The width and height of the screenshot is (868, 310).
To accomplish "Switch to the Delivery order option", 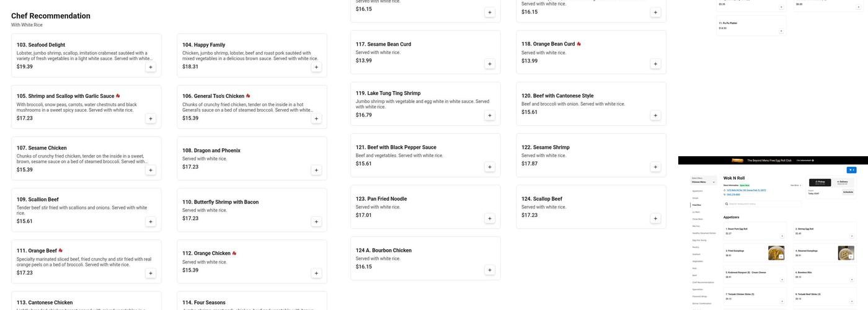I will [x=843, y=182].
